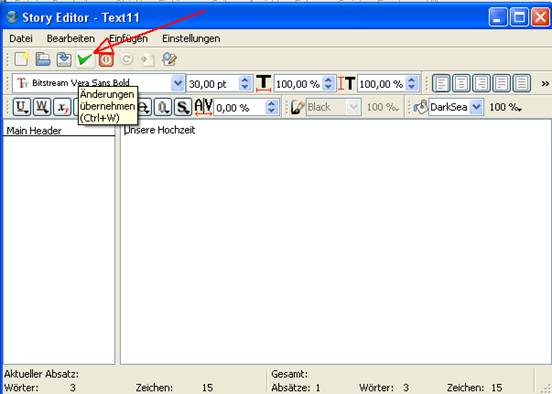552x394 pixels.
Task: Click the red exit without updating icon
Action: click(106, 59)
